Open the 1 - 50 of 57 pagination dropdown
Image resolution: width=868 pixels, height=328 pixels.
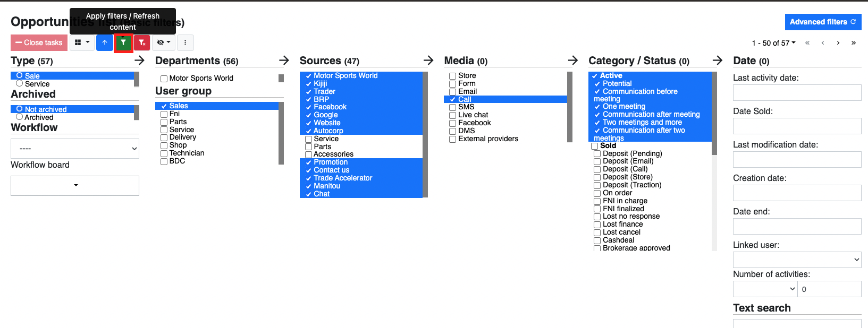coord(774,43)
